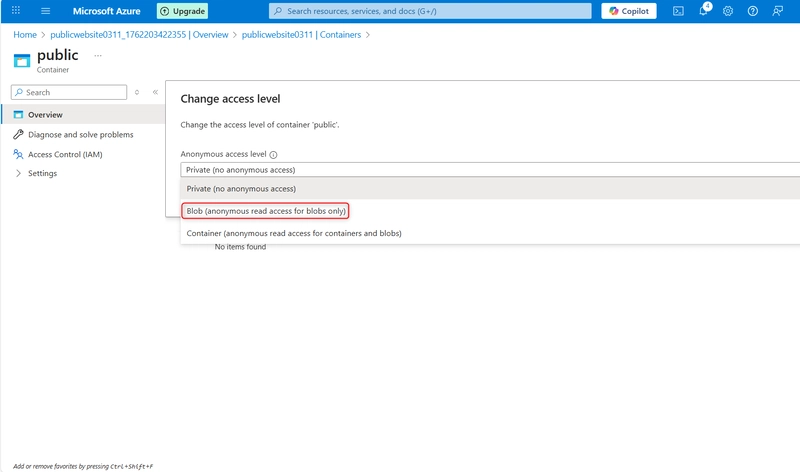Screen dimensions: 800x472
Task: Open Diagnose and solve problems
Action: (80, 134)
